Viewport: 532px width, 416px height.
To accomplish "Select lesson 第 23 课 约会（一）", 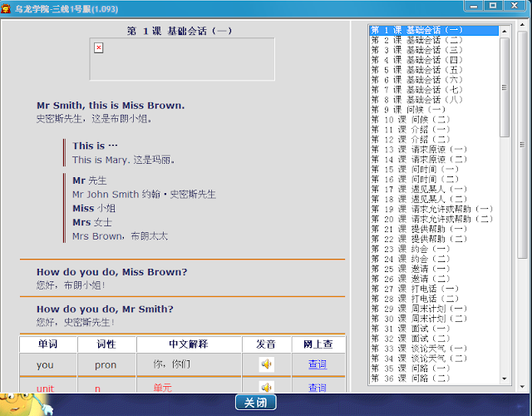I will click(434, 249).
